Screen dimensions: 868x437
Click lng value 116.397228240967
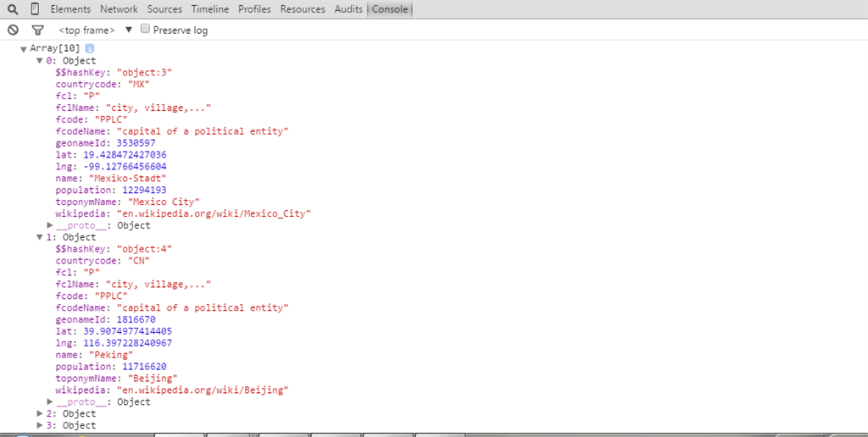[x=127, y=343]
